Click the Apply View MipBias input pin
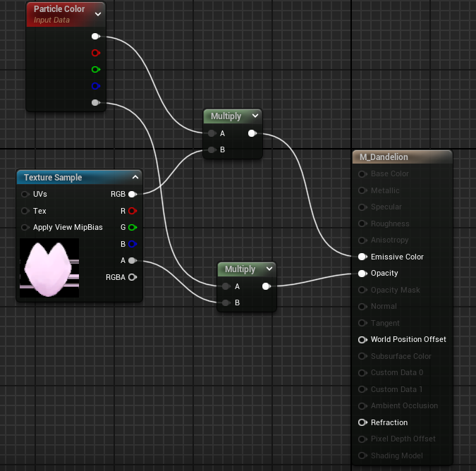This screenshot has width=476, height=471. tap(25, 227)
